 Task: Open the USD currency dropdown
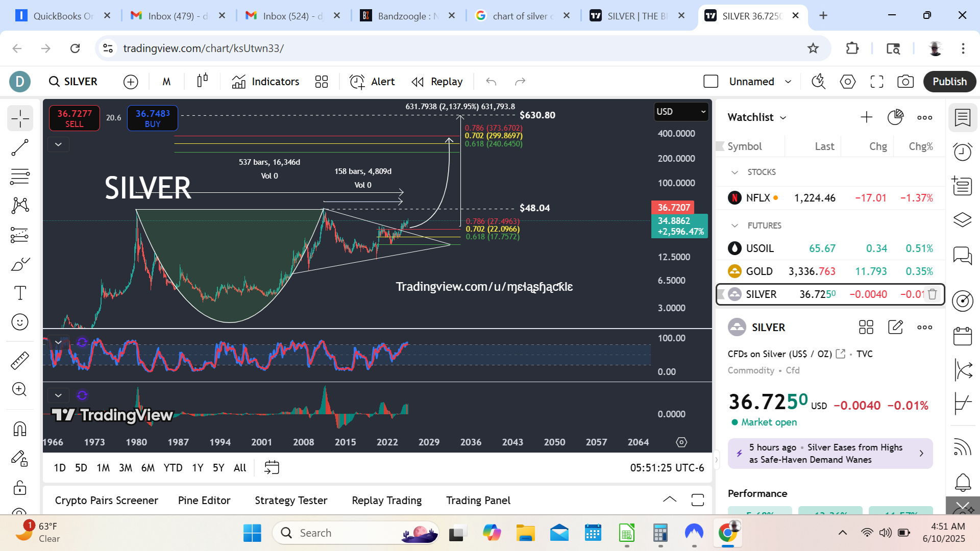click(681, 112)
